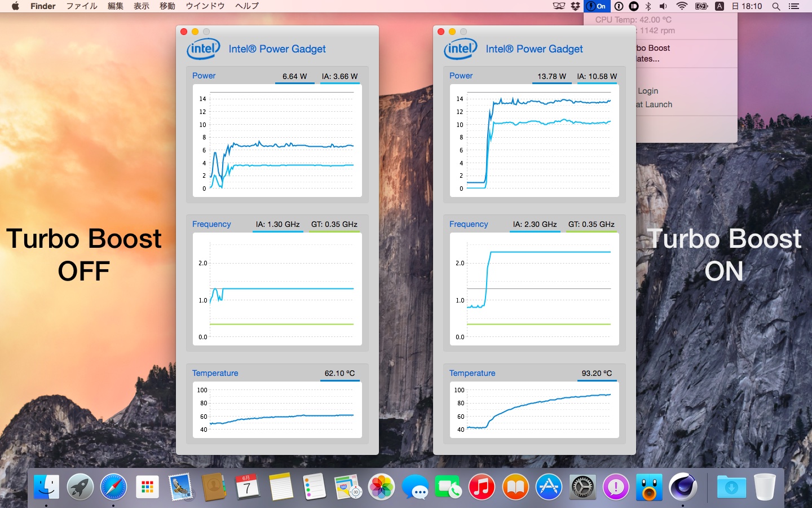Screen dimensions: 812x508
Task: Open the volume control in menu bar
Action: pyautogui.click(x=664, y=6)
